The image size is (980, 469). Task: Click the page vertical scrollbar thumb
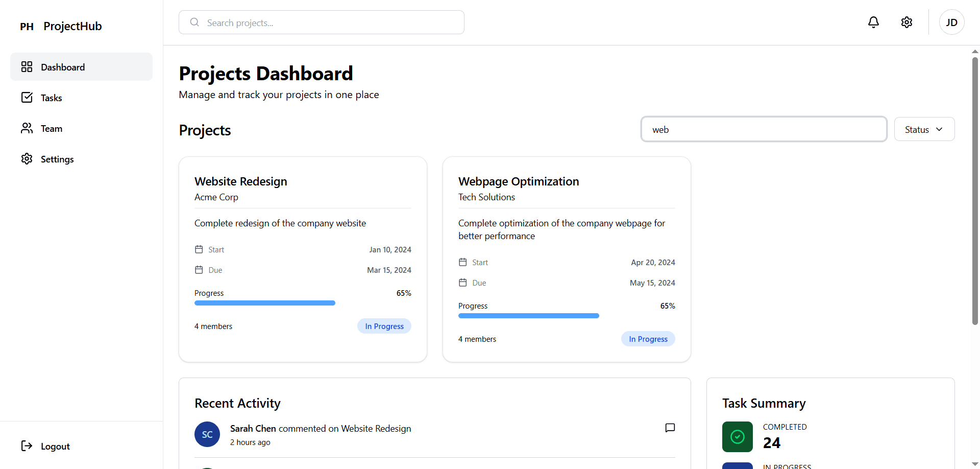975,191
